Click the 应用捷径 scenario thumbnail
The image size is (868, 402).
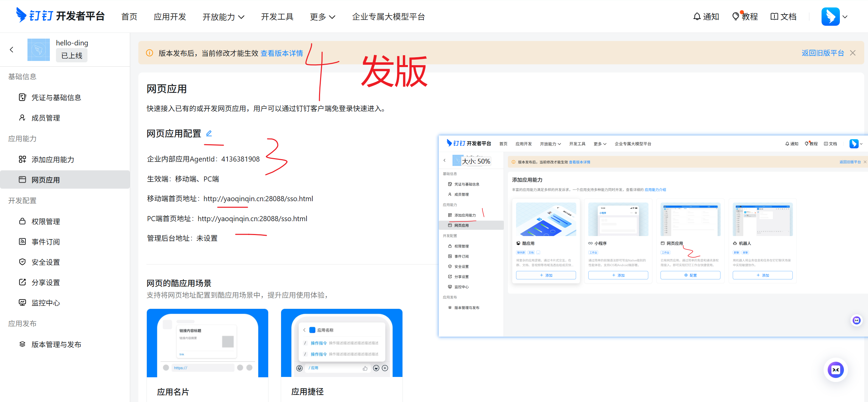pos(341,343)
